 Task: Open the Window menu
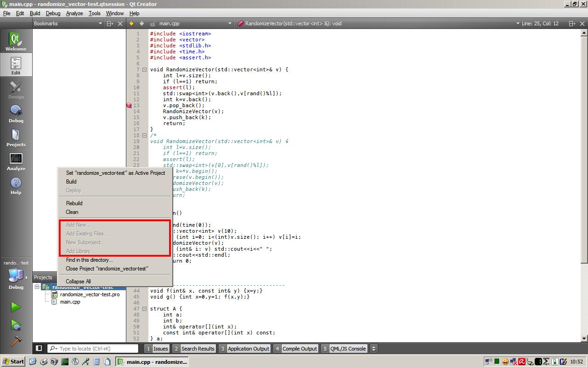(x=115, y=13)
